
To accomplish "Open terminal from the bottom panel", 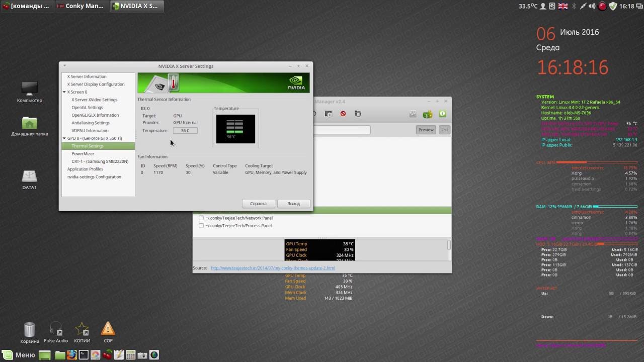I will [x=84, y=355].
